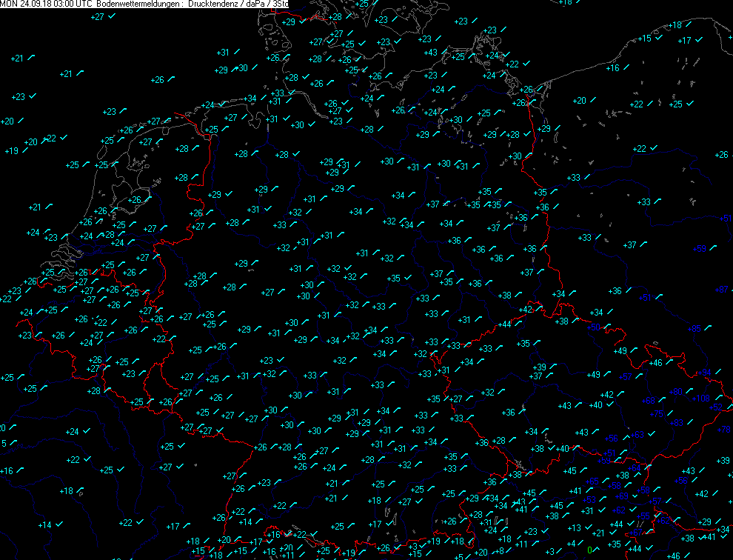Screen dimensions: 733x560
Task: Click the +87 pressure tendency value
Action: click(723, 290)
